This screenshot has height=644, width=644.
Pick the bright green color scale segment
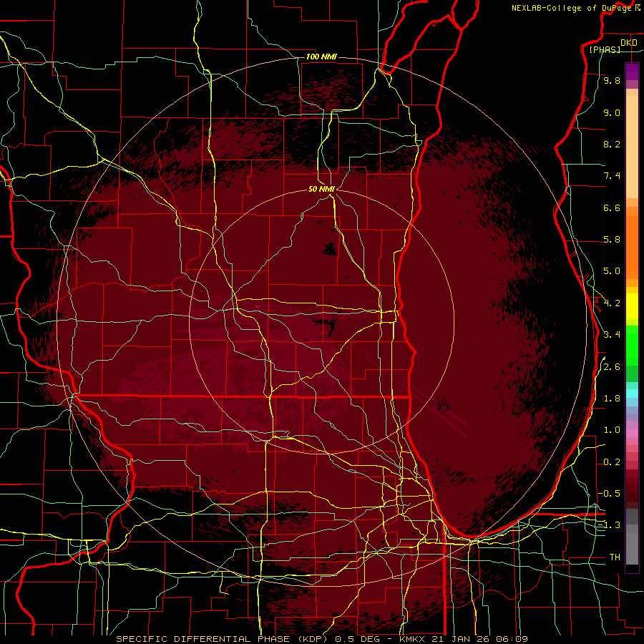tap(632, 345)
